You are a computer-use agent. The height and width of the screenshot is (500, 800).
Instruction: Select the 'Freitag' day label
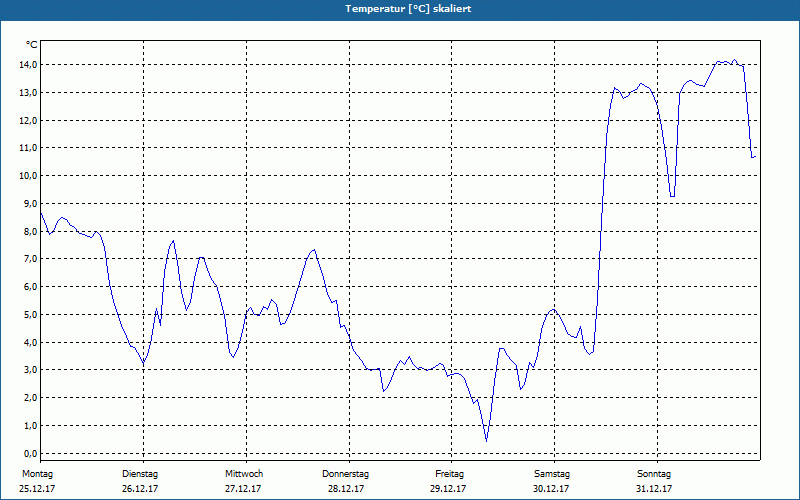(449, 474)
